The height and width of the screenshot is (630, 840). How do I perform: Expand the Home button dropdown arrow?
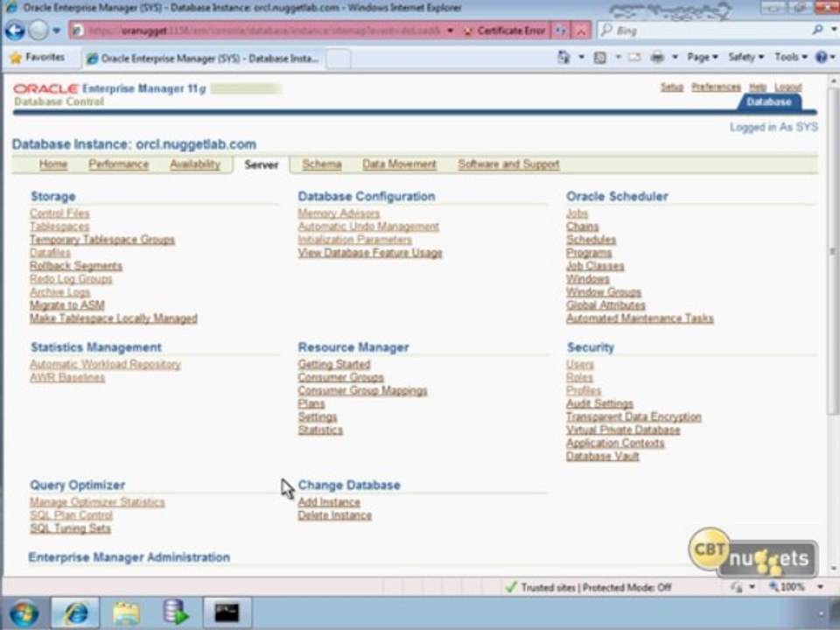tap(581, 57)
